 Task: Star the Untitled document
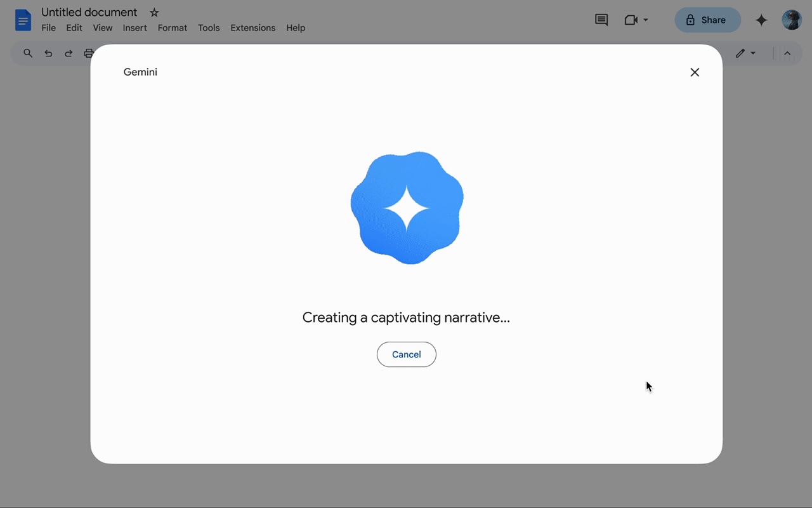pos(154,13)
